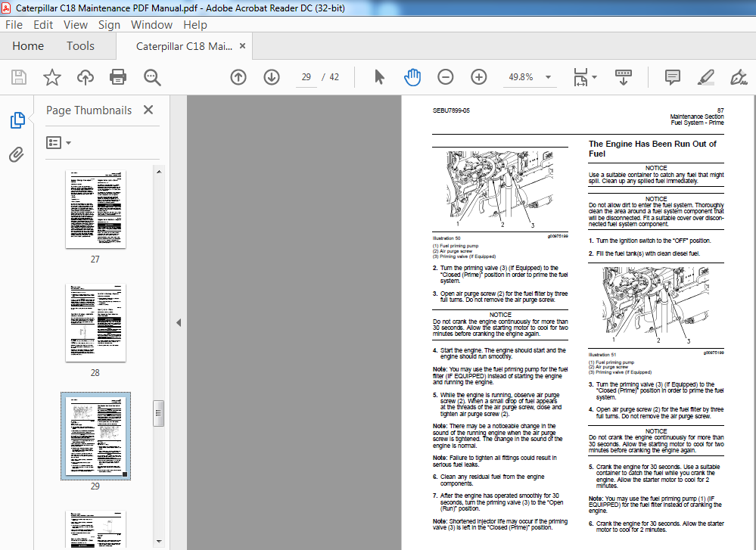Screen dimensions: 756x550
Task: Select the Caterpillar C18 document tab
Action: [184, 46]
